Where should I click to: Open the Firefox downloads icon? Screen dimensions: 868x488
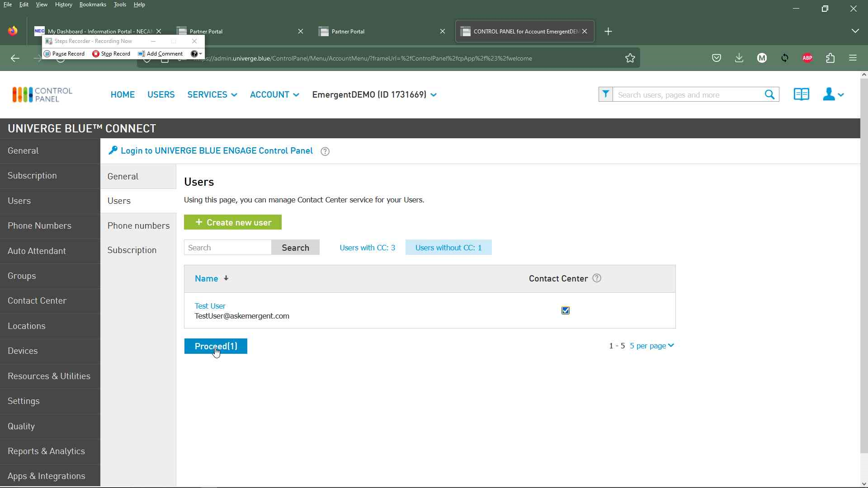pos(739,58)
